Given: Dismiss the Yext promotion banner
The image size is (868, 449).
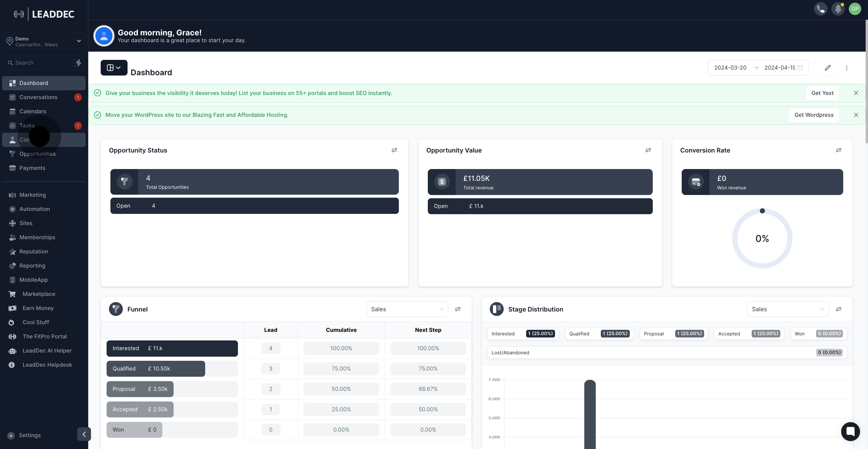Looking at the screenshot, I should click(x=856, y=93).
